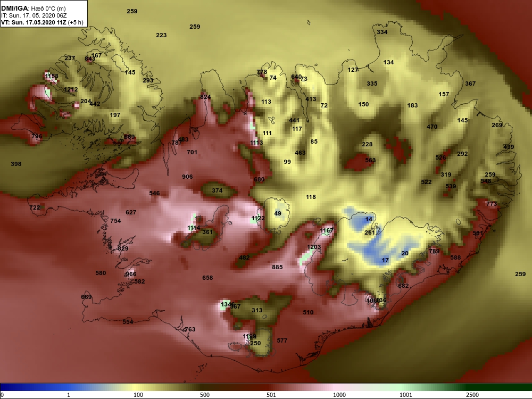Select the '563' label on the red patch
Viewport: 532px width, 399px height.
[370, 160]
